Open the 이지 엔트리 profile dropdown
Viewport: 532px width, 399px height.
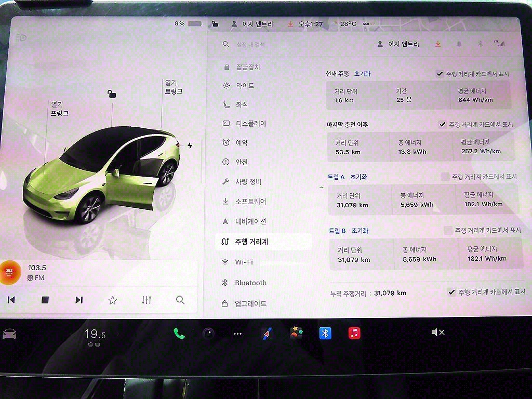click(x=398, y=44)
